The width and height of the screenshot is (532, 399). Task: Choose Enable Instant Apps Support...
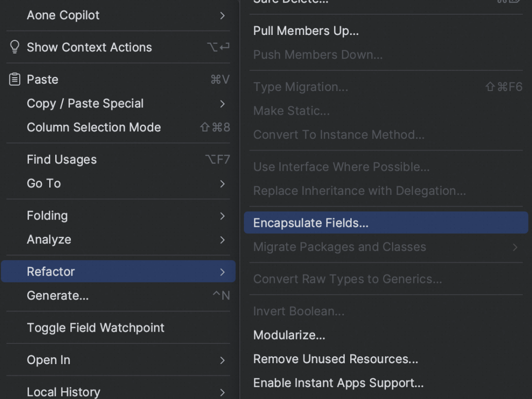[386, 383]
